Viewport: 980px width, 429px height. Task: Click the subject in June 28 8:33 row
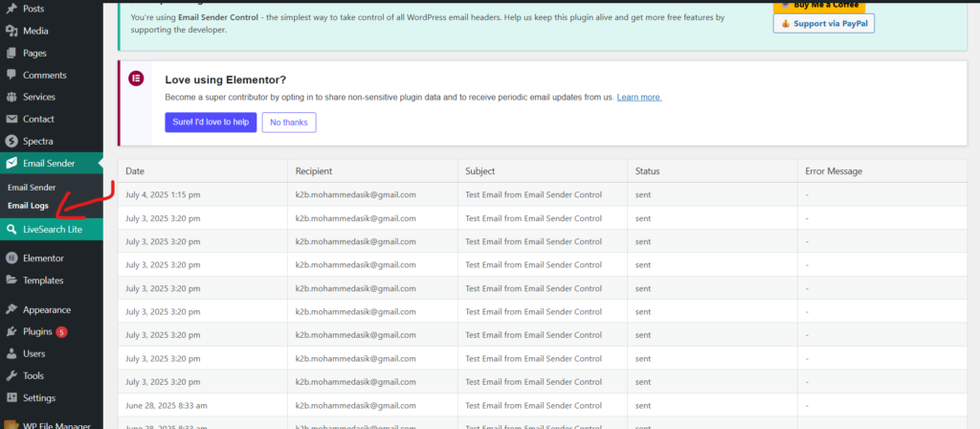[x=534, y=405]
